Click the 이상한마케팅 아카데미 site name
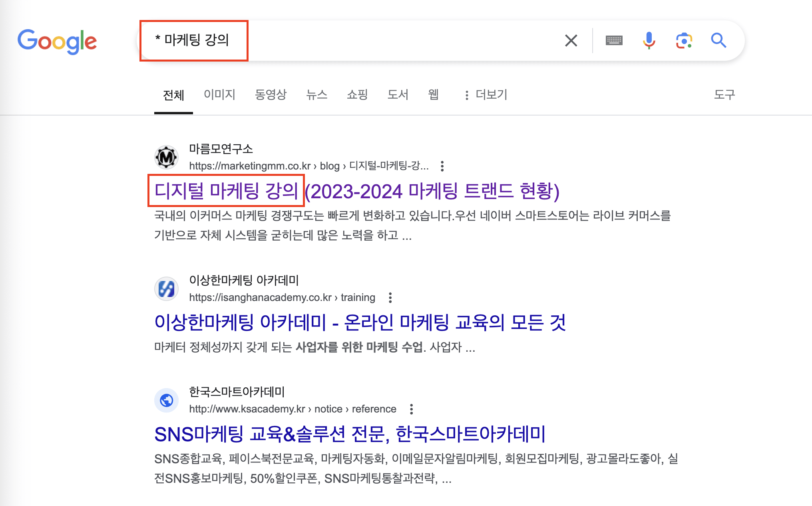Image resolution: width=812 pixels, height=506 pixels. [244, 281]
